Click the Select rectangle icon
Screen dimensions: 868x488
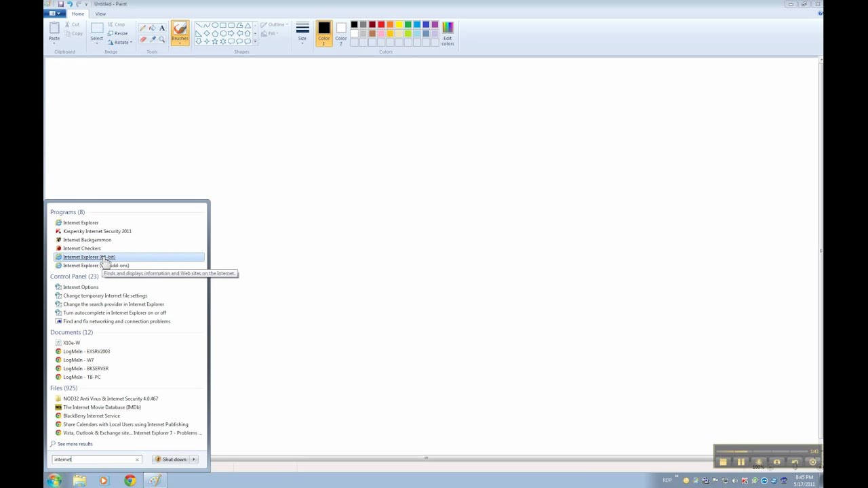click(x=97, y=28)
